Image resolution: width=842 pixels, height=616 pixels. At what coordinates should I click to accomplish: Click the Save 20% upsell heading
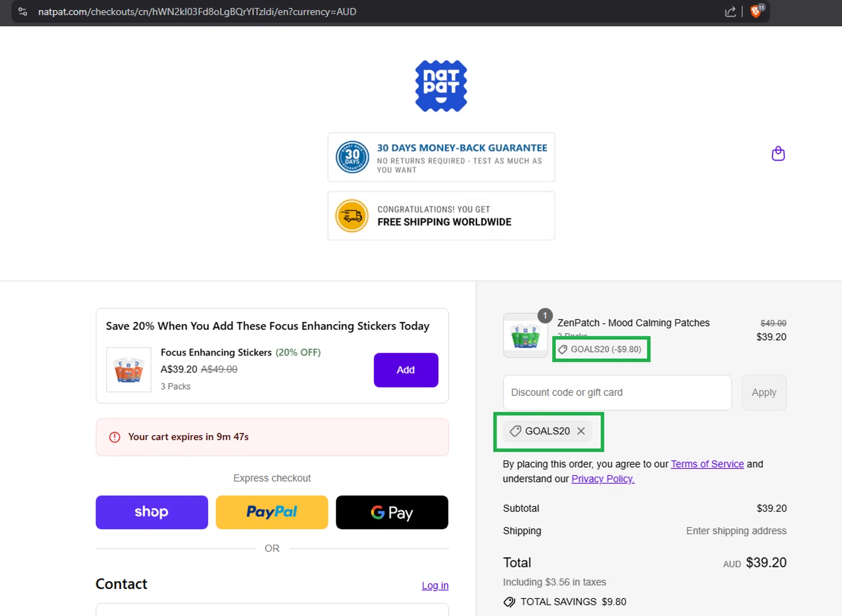(x=268, y=326)
